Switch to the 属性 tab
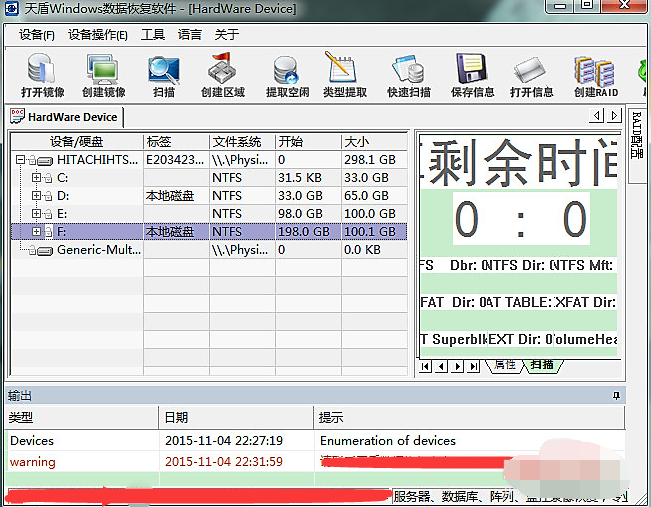The image size is (651, 507). (505, 366)
